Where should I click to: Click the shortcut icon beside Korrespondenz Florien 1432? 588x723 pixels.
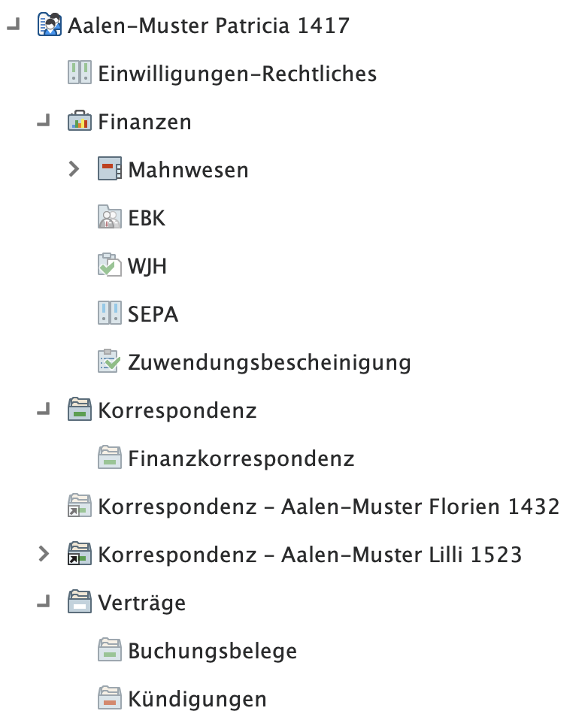(x=80, y=507)
